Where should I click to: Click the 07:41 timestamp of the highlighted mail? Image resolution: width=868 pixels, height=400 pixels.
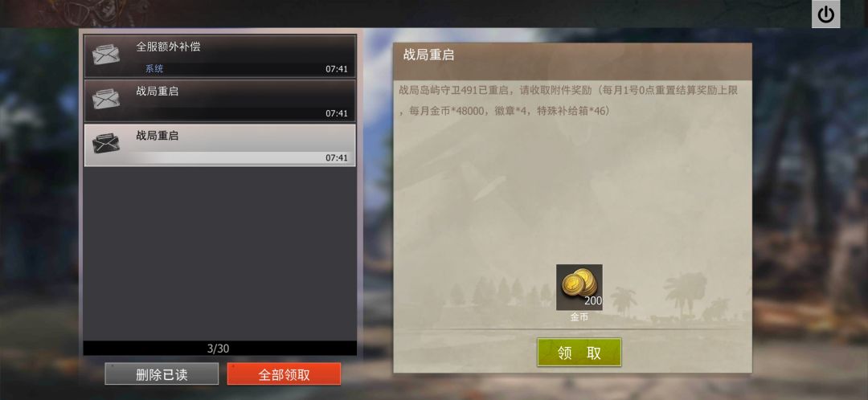pos(337,157)
